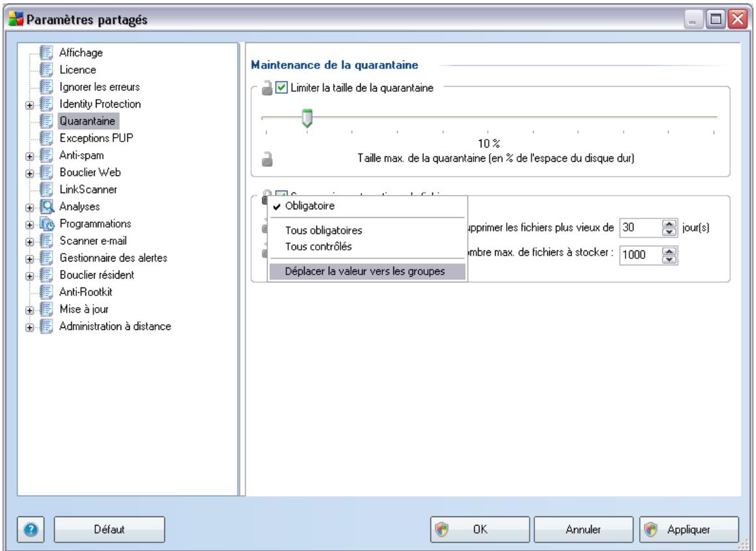The height and width of the screenshot is (551, 756).
Task: Choose Tous obligatoires menu entry
Action: pos(367,230)
